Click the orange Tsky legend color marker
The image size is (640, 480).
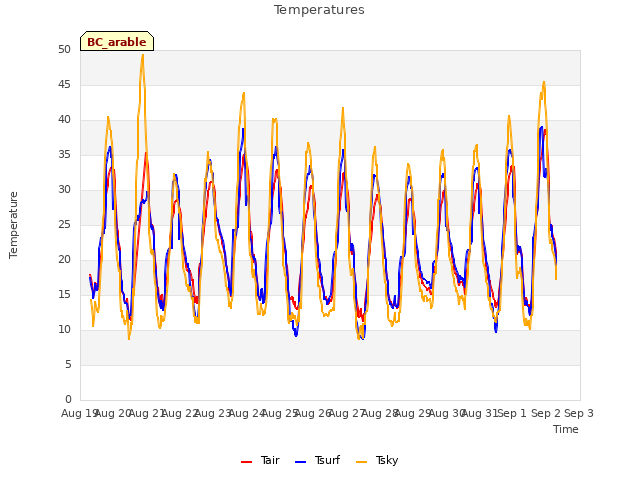point(362,462)
